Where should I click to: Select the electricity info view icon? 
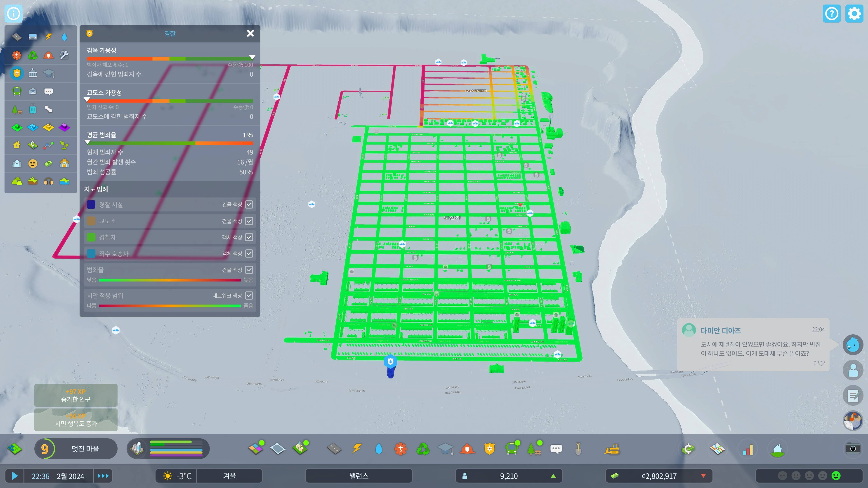[x=49, y=37]
